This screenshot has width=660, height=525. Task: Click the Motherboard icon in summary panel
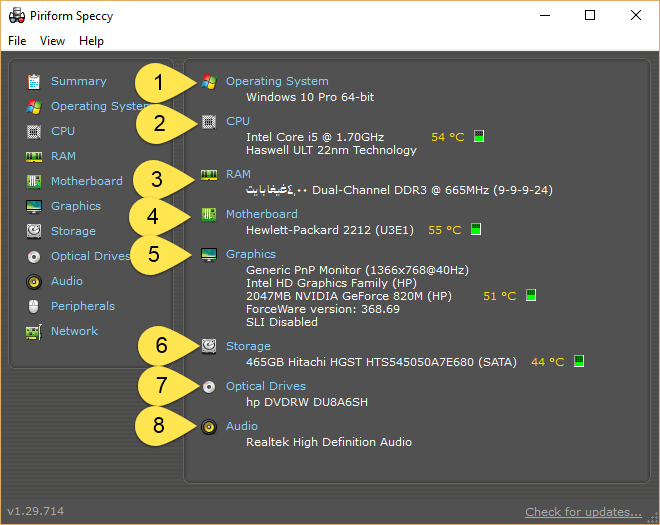209,215
